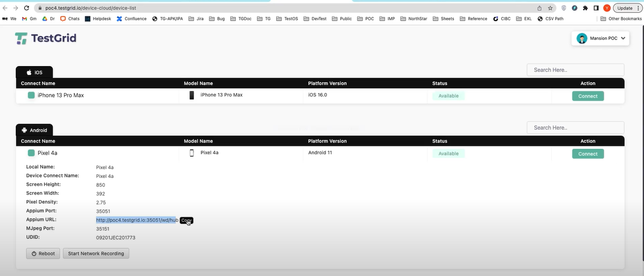The image size is (644, 276).
Task: Click the Android 11 platform version cell
Action: [320, 152]
